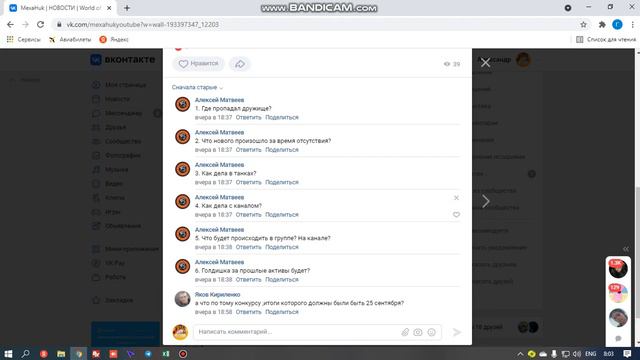
Task: Close the post popup with X
Action: pyautogui.click(x=485, y=62)
